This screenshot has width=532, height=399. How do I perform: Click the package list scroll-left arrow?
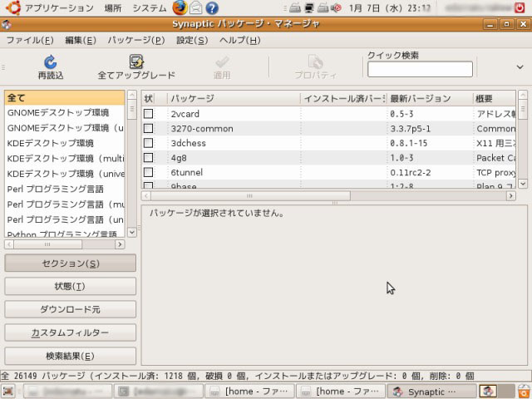[146, 196]
